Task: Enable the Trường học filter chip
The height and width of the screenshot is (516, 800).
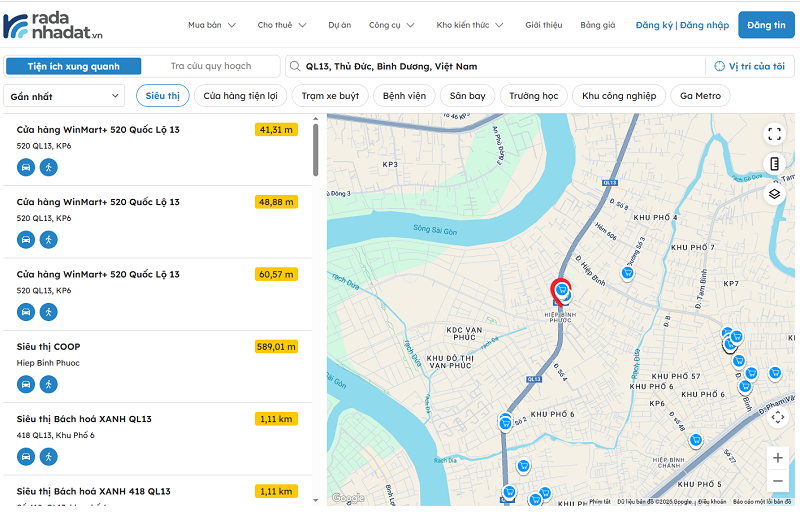Action: point(533,96)
